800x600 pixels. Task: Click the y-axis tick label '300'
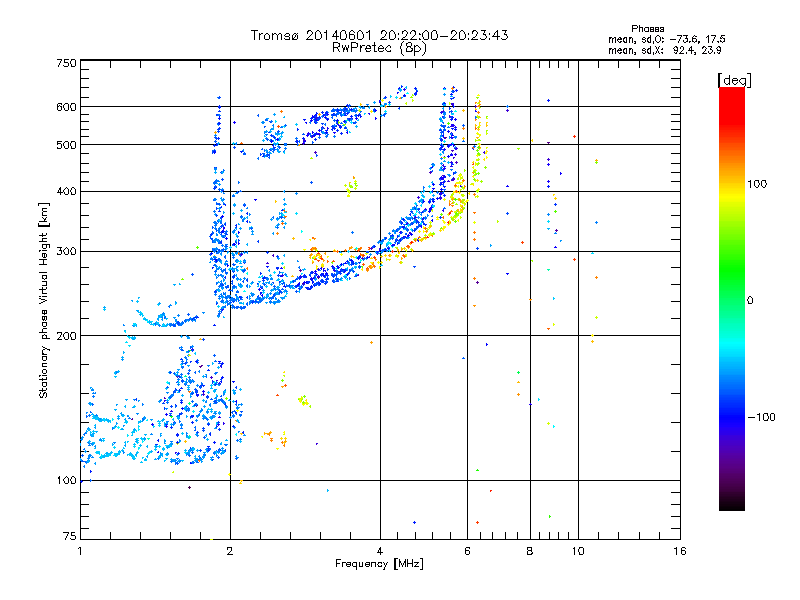pos(66,251)
